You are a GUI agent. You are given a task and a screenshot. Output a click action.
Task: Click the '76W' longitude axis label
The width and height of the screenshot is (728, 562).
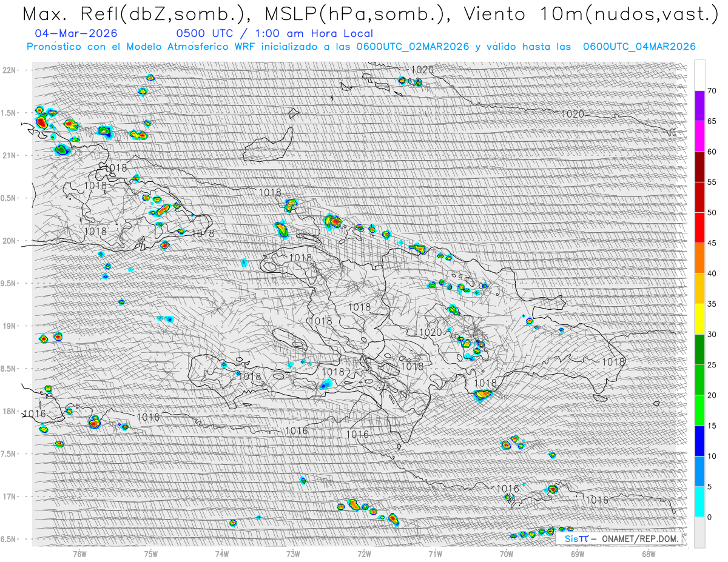pyautogui.click(x=79, y=553)
